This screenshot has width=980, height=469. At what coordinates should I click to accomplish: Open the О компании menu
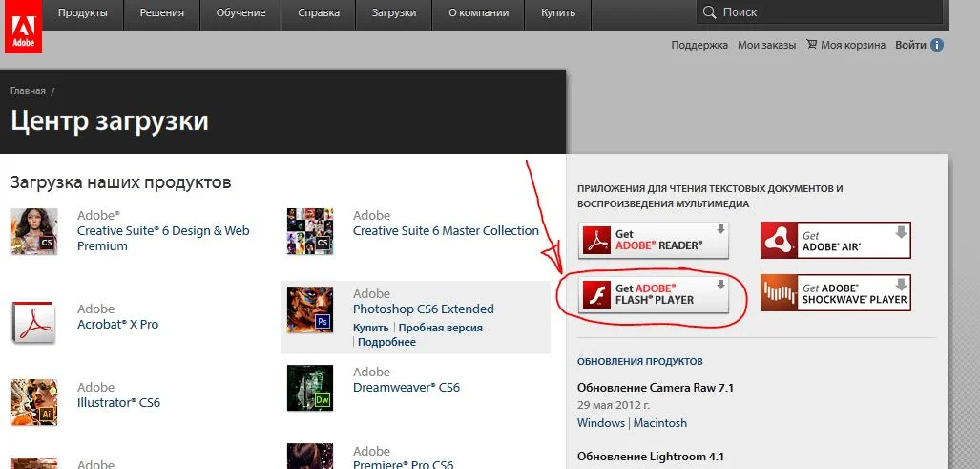click(479, 12)
